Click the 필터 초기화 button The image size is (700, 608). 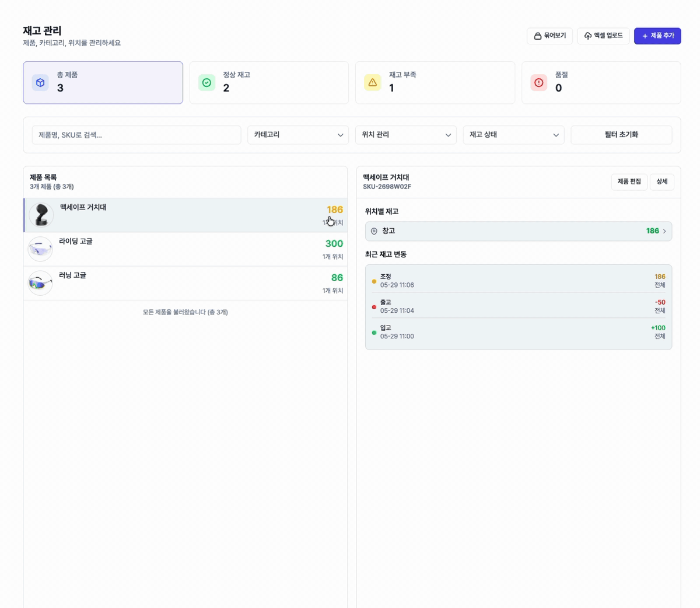[621, 135]
